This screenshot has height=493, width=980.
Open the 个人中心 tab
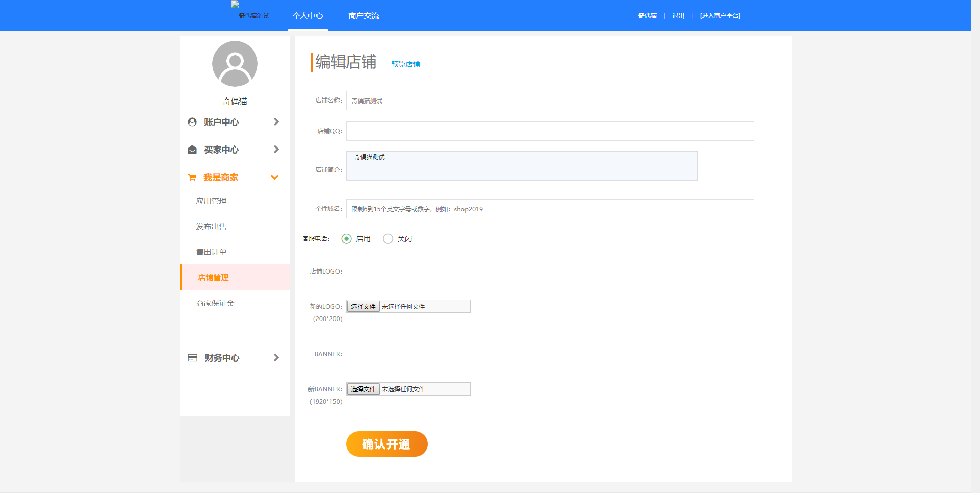click(x=308, y=16)
